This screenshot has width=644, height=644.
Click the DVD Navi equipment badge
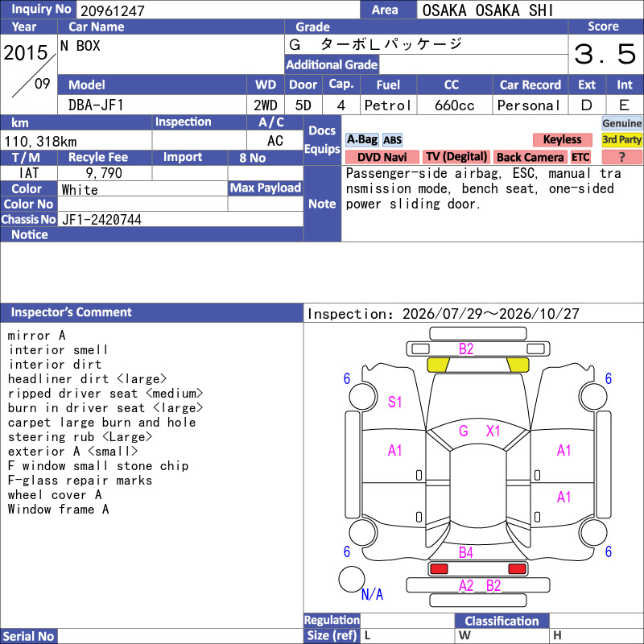(382, 157)
